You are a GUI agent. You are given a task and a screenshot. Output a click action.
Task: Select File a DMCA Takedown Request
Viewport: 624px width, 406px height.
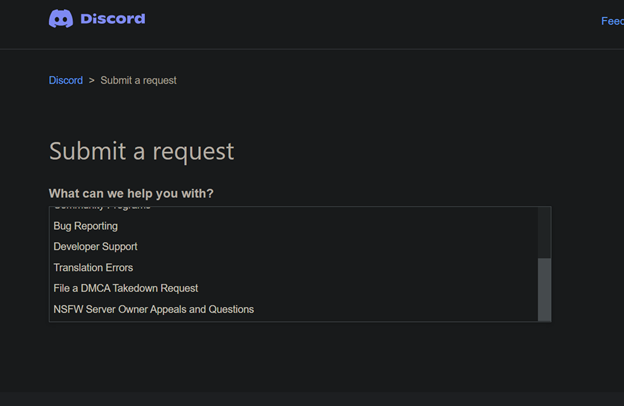(126, 288)
